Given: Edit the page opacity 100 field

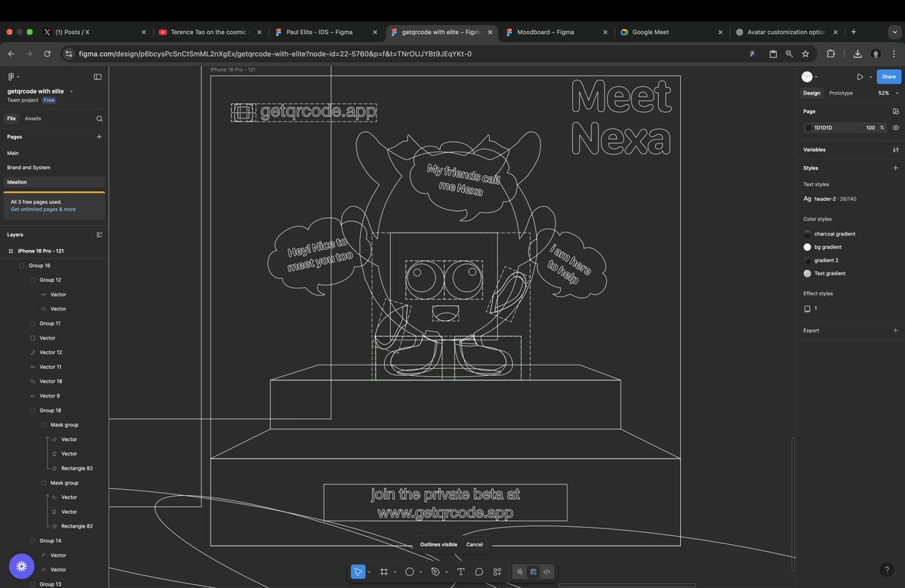Looking at the screenshot, I should 870,128.
